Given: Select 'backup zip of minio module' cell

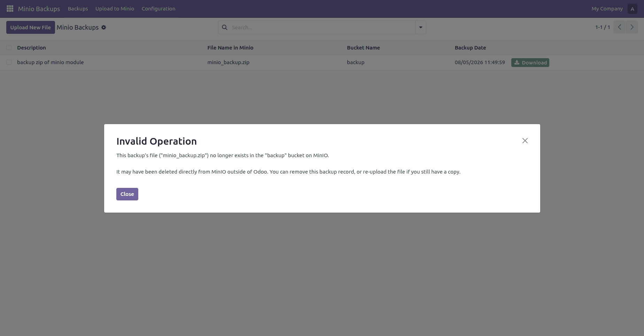Looking at the screenshot, I should (x=51, y=62).
